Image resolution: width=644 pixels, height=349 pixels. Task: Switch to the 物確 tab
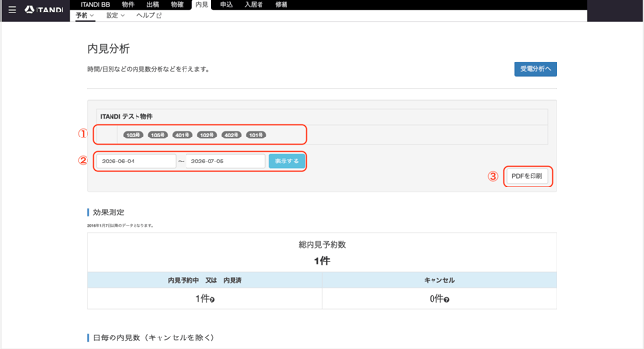pos(177,4)
